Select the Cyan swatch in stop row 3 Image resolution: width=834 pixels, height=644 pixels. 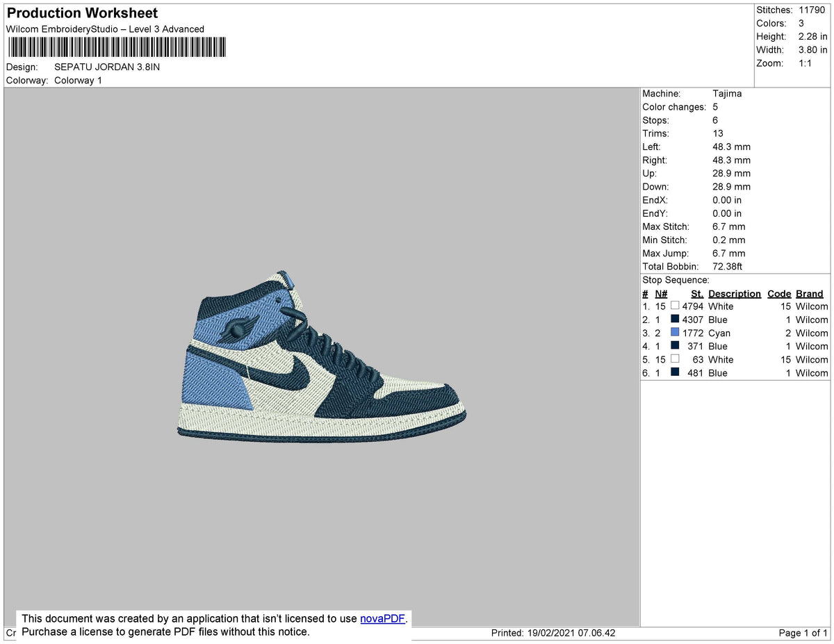[675, 332]
